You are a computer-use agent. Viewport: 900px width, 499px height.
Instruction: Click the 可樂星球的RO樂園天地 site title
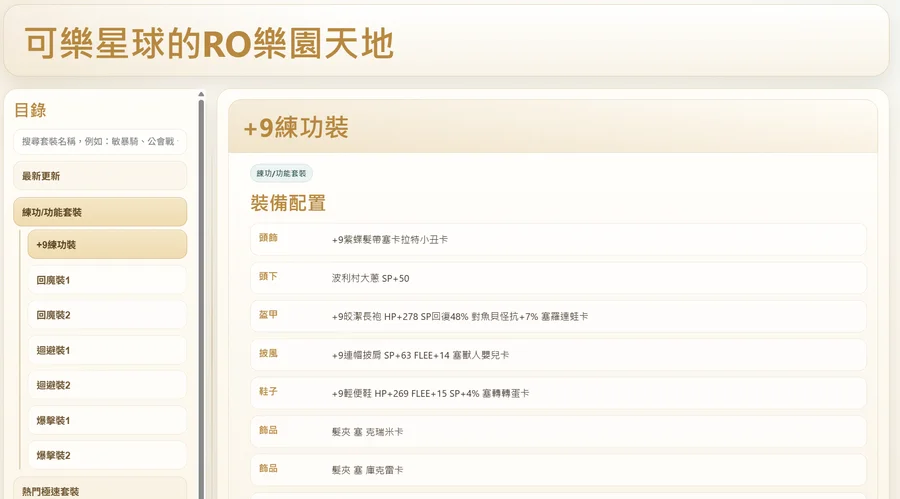pyautogui.click(x=209, y=44)
